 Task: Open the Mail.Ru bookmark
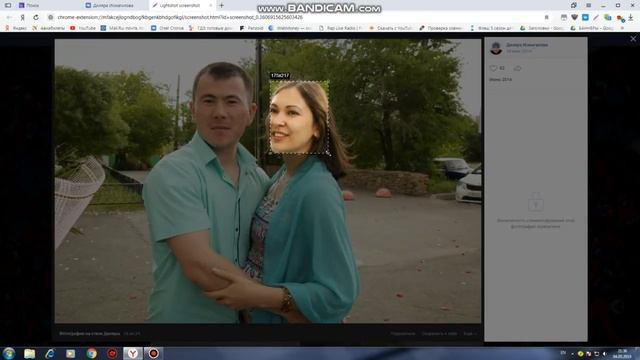tap(122, 28)
